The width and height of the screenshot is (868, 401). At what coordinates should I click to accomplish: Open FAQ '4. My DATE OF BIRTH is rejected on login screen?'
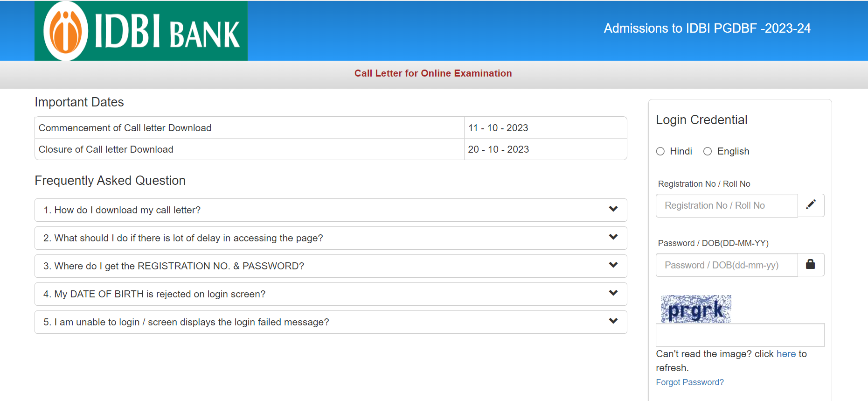pyautogui.click(x=331, y=294)
